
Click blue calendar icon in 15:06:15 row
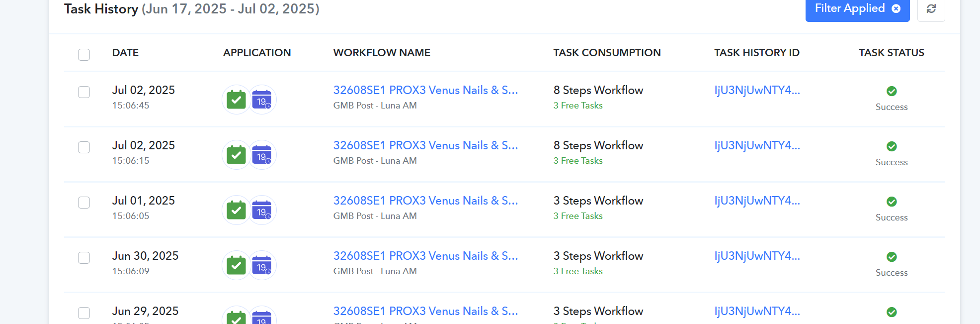click(262, 155)
